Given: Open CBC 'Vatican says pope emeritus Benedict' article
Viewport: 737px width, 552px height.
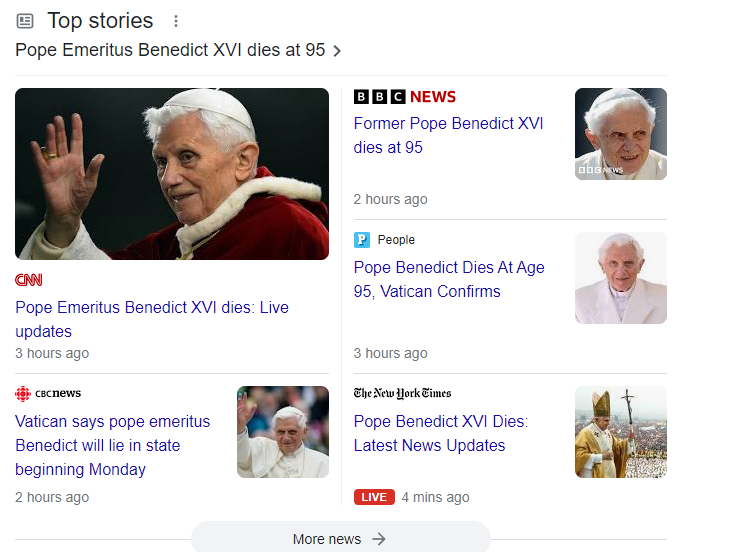Looking at the screenshot, I should pyautogui.click(x=112, y=445).
